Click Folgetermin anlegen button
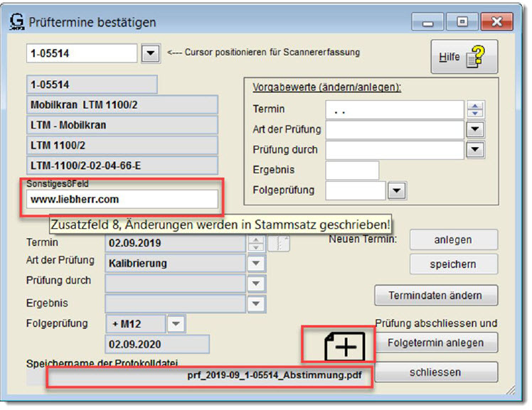The width and height of the screenshot is (532, 410). 436,342
